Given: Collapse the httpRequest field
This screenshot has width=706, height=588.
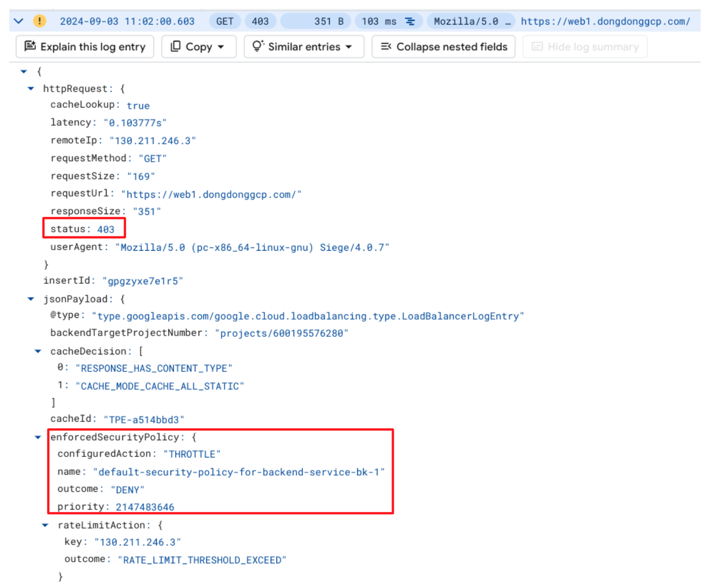Looking at the screenshot, I should [31, 88].
